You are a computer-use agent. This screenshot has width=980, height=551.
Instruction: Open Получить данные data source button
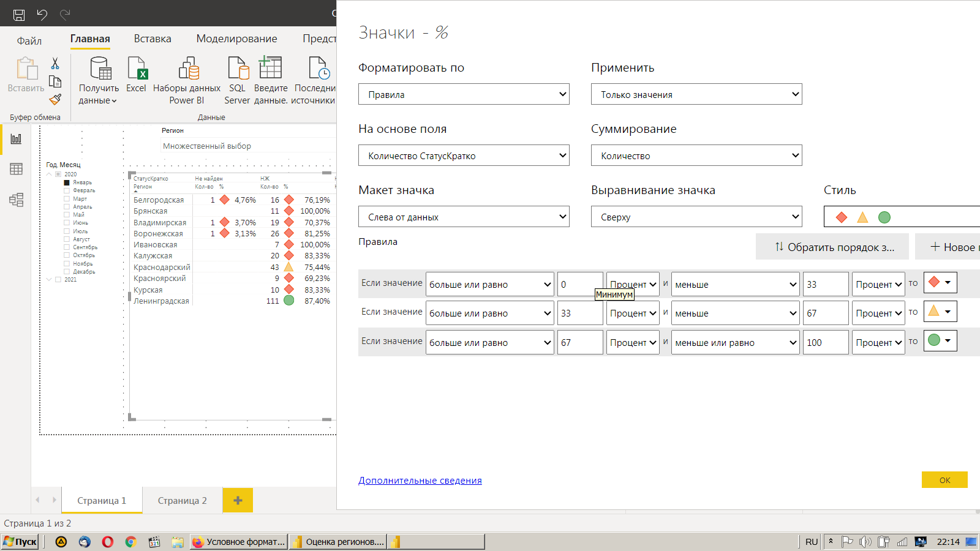[99, 80]
